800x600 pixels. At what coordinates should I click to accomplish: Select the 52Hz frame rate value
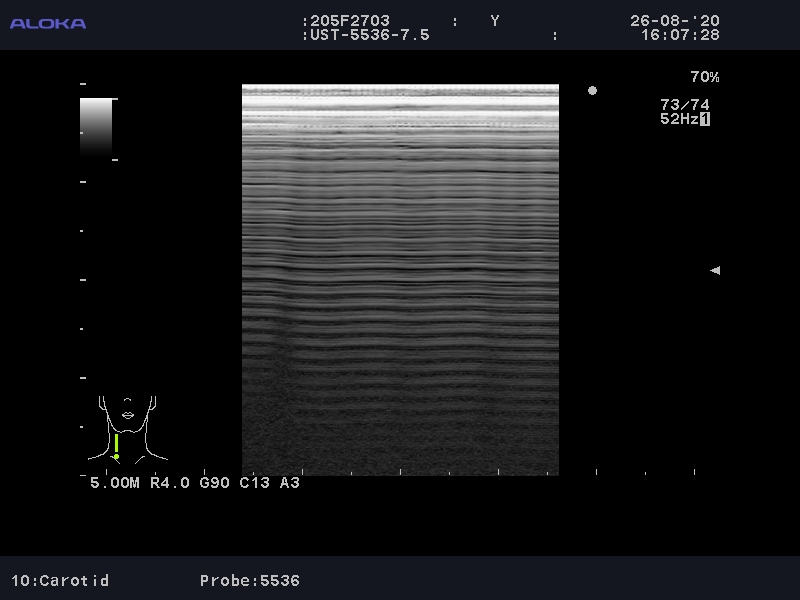[678, 119]
